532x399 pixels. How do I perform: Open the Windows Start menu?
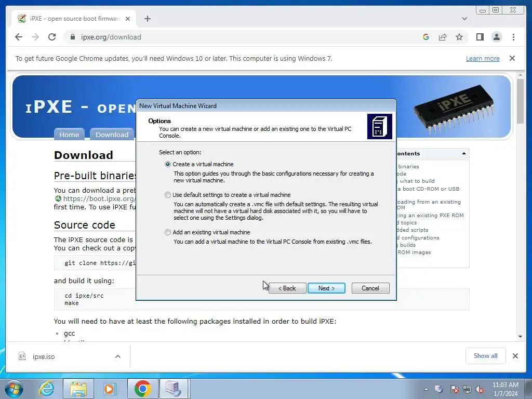[14, 389]
